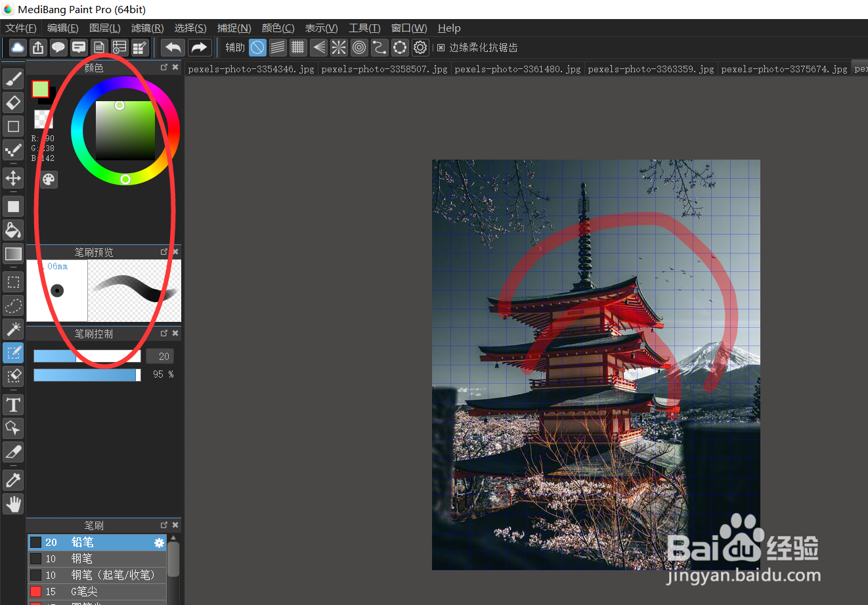Open the 编辑(E) menu
This screenshot has width=868, height=605.
63,28
